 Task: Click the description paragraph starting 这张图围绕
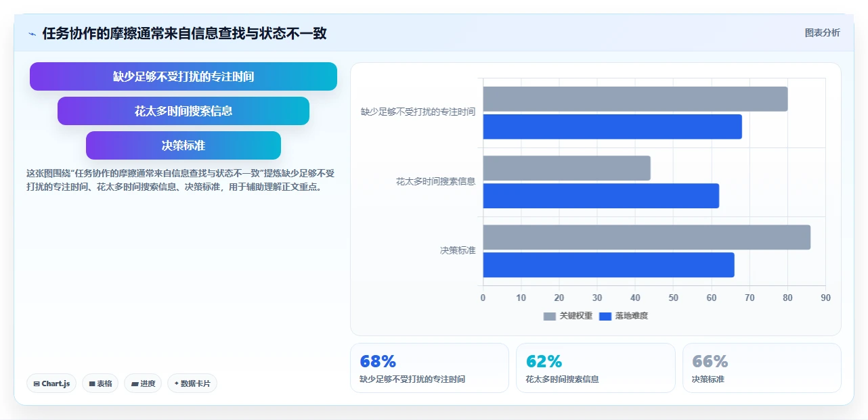pos(180,180)
